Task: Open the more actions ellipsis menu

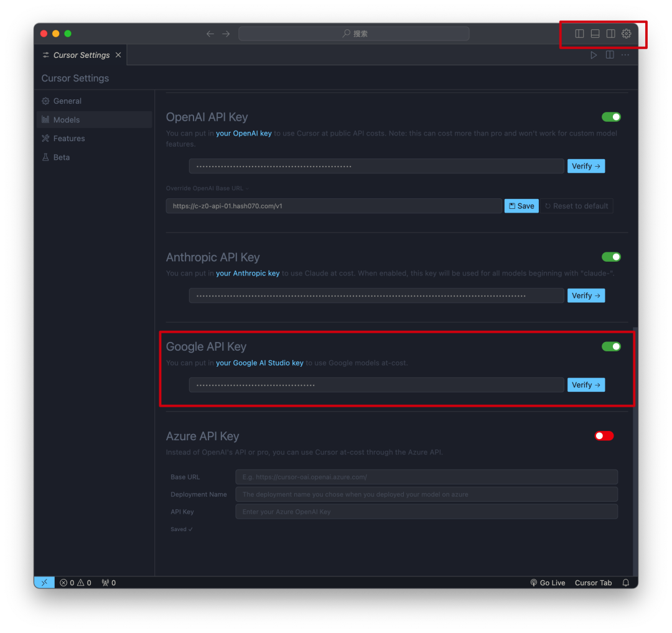Action: [x=625, y=55]
